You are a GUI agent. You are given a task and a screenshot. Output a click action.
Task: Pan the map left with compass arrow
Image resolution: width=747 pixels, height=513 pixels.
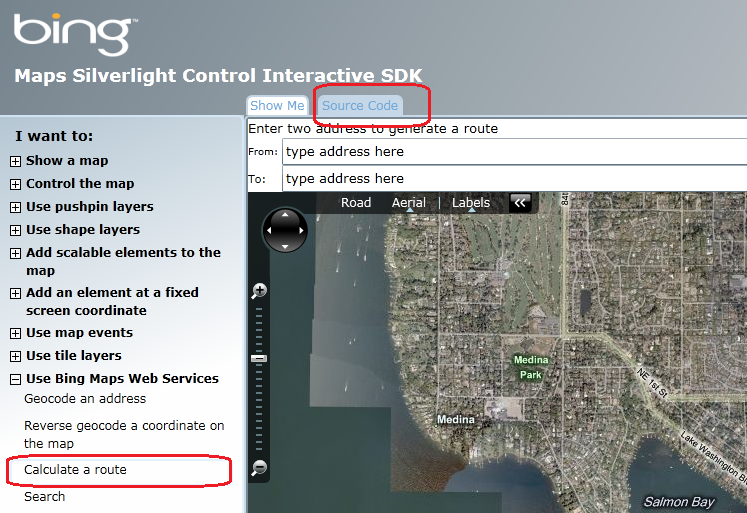(269, 231)
